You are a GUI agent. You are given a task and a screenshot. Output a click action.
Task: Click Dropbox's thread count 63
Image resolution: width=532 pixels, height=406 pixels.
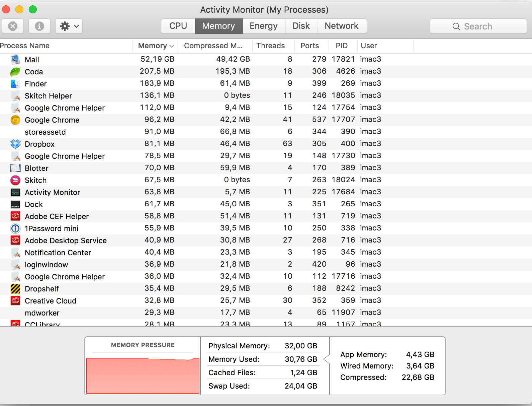point(287,144)
